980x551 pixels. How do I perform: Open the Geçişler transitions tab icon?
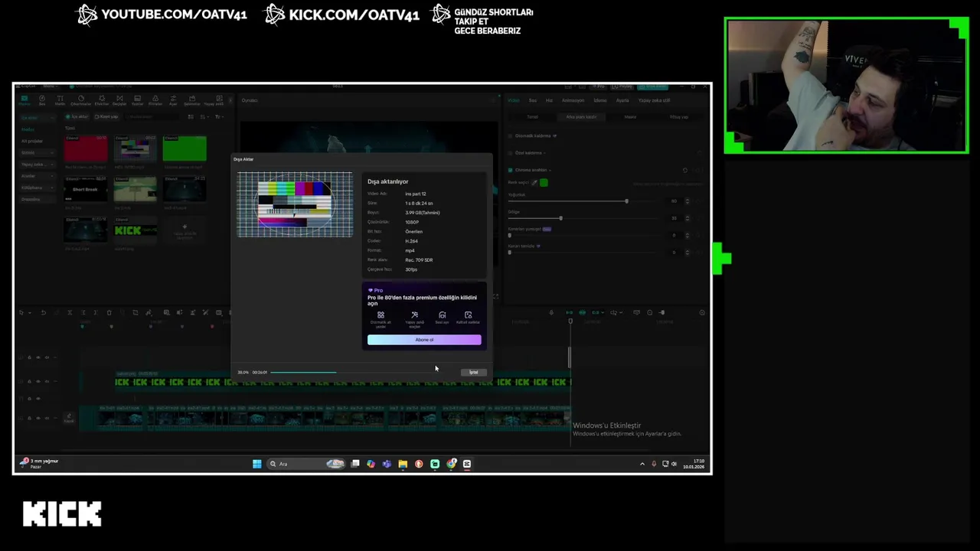click(x=119, y=100)
